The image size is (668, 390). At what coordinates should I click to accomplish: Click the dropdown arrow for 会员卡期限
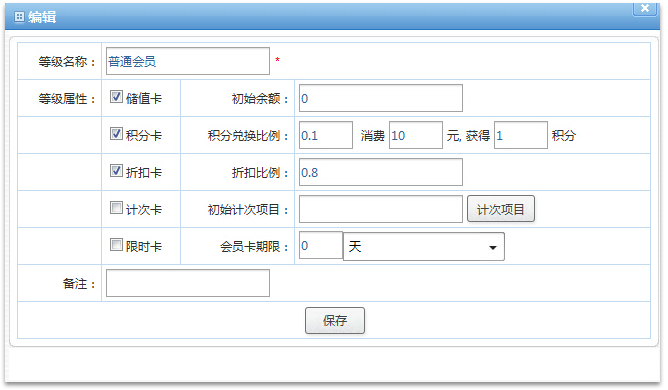493,247
